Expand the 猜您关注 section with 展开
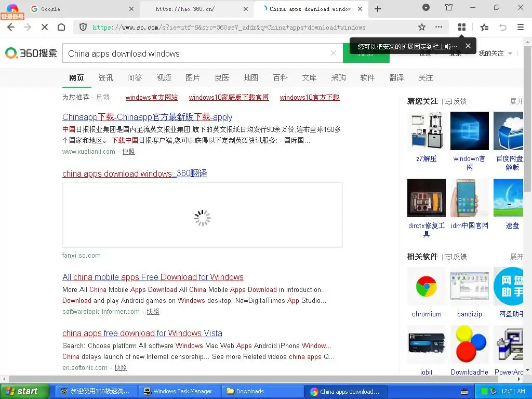 517,101
